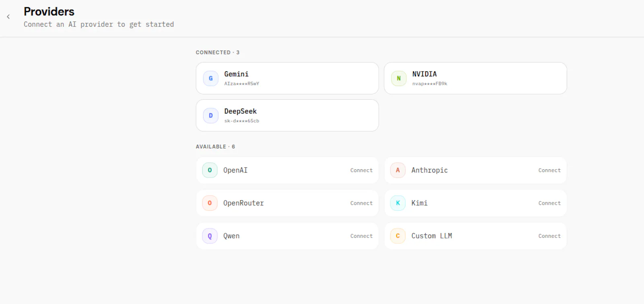Connect the Qwen provider
The height and width of the screenshot is (304, 644).
point(361,236)
